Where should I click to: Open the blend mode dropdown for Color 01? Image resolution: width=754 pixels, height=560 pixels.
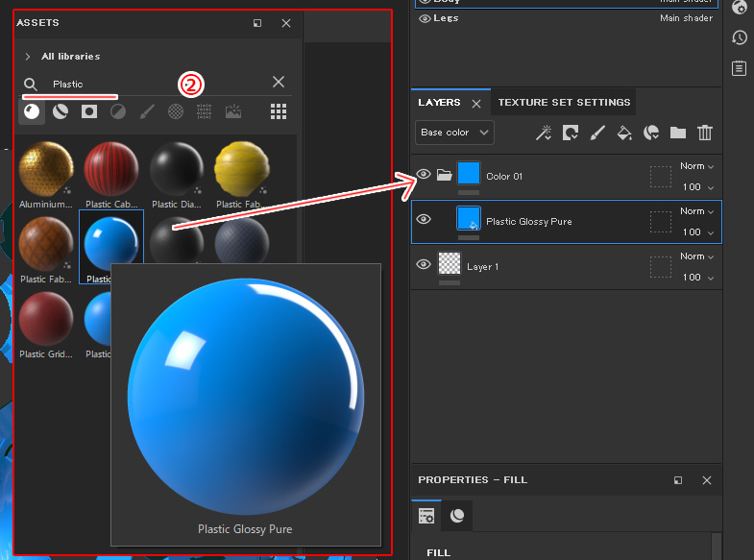[697, 166]
